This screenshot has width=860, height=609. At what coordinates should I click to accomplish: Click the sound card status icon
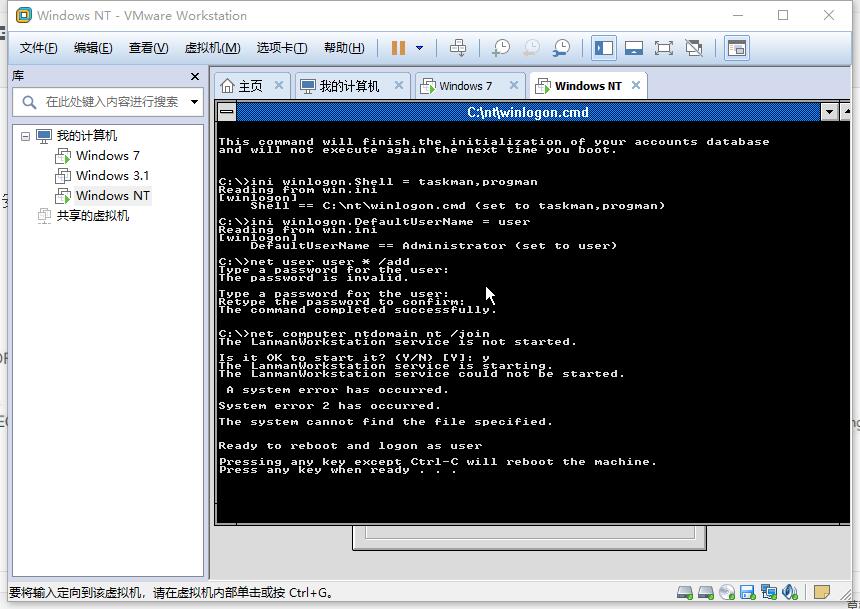click(790, 593)
